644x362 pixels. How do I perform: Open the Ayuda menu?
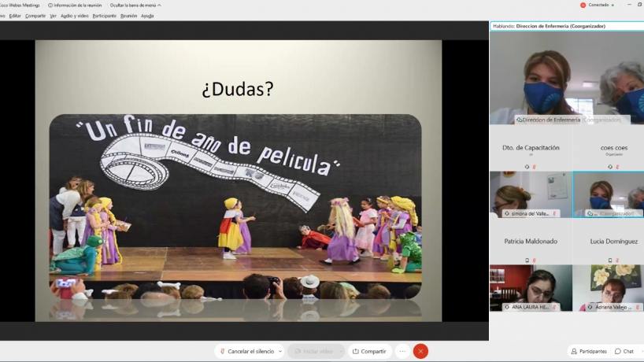point(147,16)
